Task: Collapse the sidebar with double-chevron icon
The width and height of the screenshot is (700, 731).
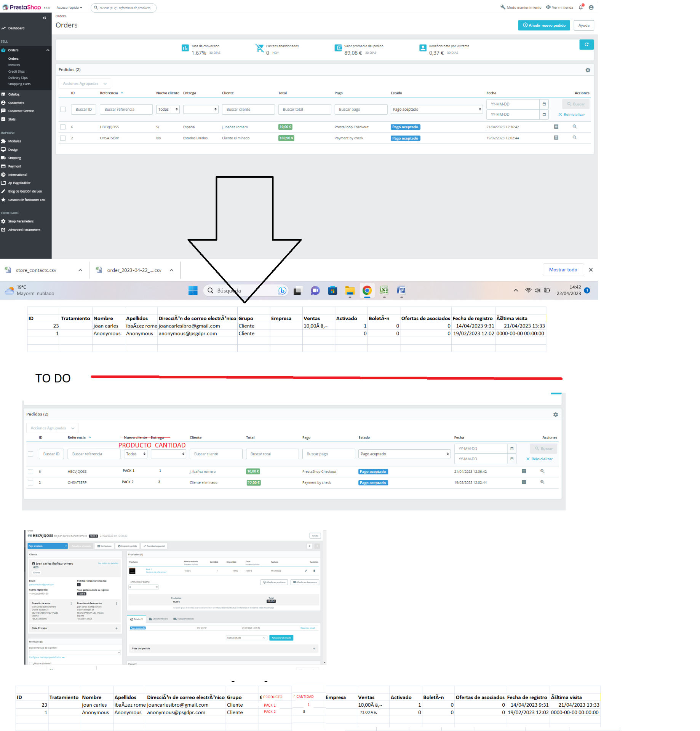Action: point(45,18)
